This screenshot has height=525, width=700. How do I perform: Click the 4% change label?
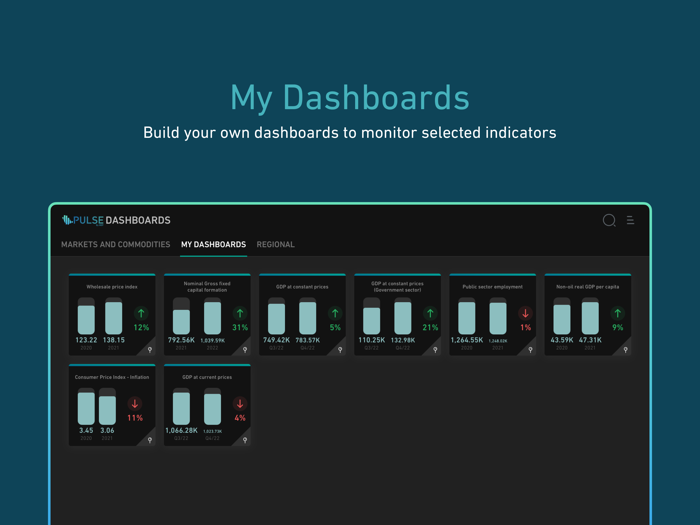tap(240, 418)
